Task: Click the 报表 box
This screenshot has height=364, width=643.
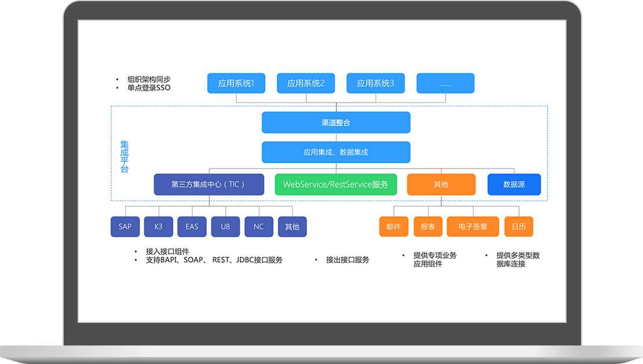Action: click(428, 227)
